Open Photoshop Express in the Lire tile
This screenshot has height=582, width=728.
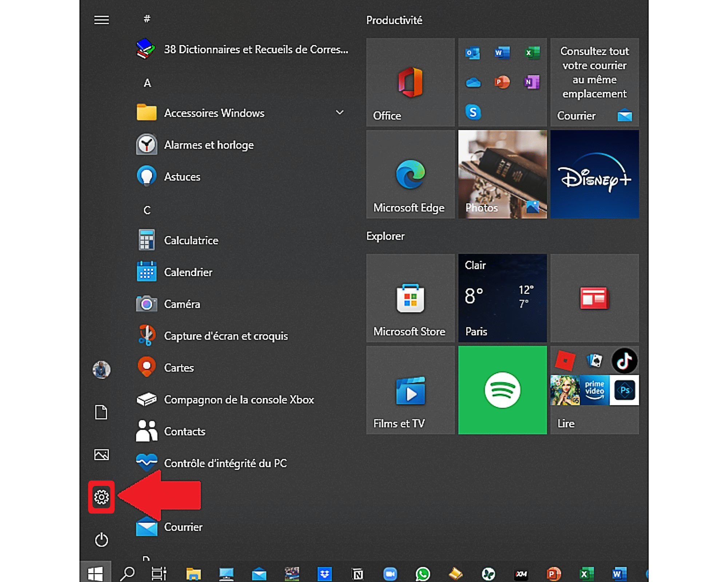[624, 390]
